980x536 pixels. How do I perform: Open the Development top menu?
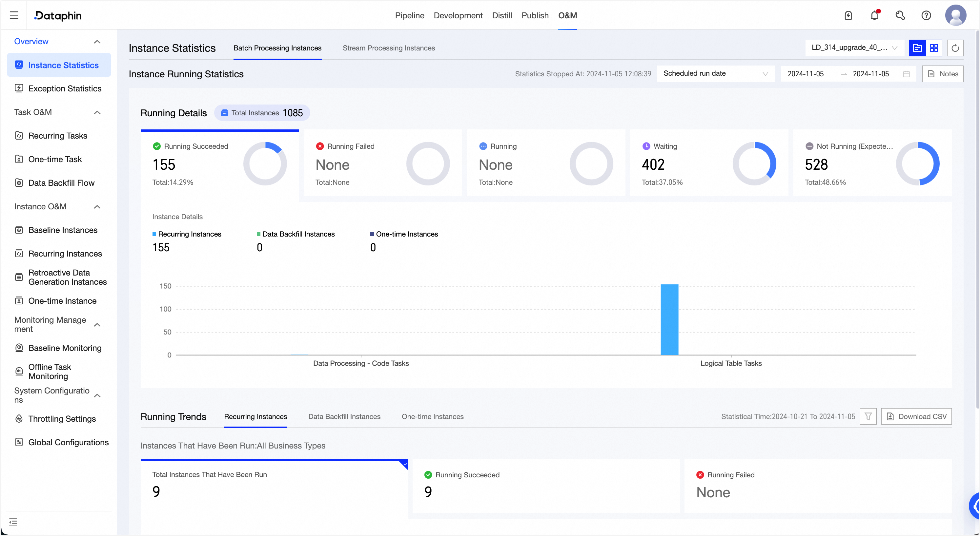click(458, 16)
